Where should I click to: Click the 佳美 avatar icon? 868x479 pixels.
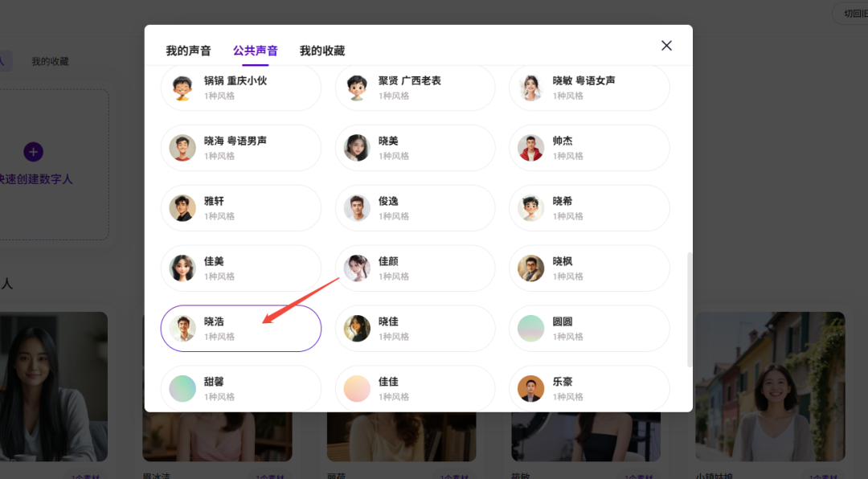(x=182, y=268)
